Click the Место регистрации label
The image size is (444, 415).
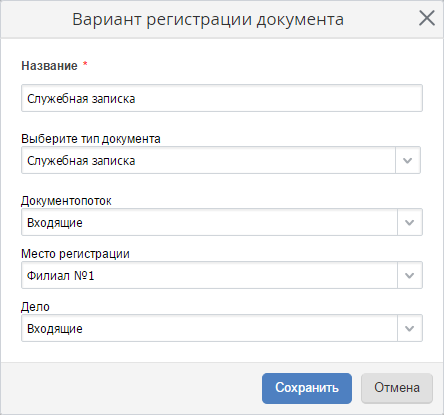click(x=75, y=254)
